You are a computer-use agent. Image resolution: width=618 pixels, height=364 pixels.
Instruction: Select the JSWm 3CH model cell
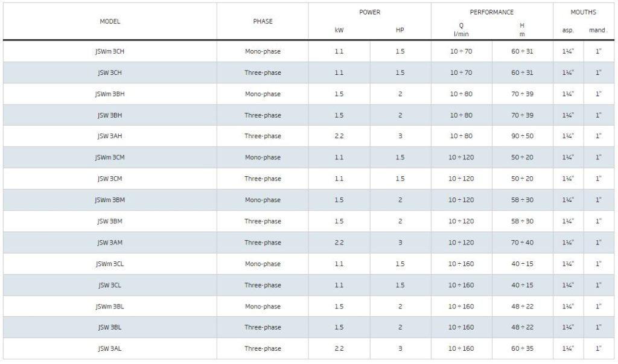coord(110,51)
